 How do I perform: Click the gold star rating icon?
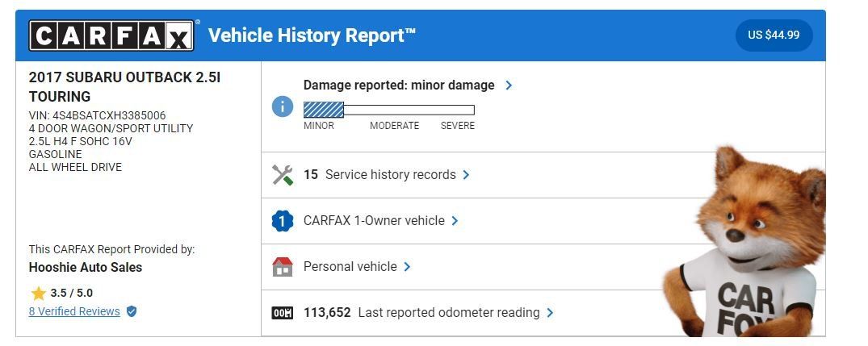38,293
